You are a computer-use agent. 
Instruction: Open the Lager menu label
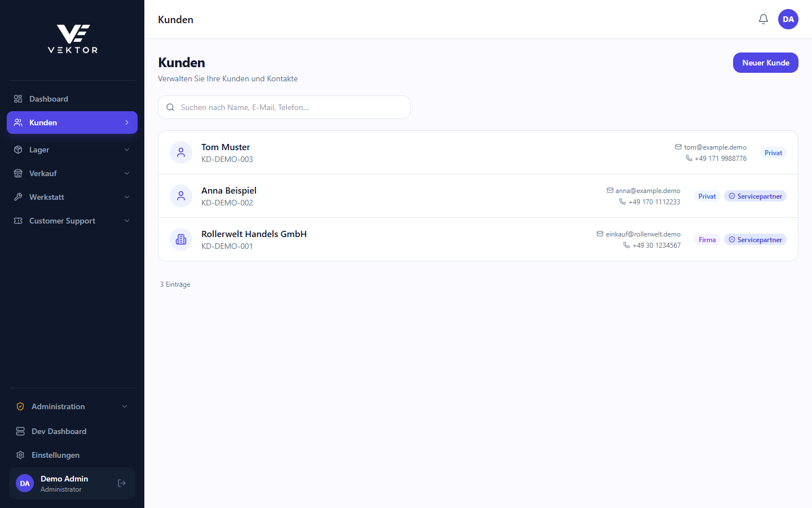point(39,150)
